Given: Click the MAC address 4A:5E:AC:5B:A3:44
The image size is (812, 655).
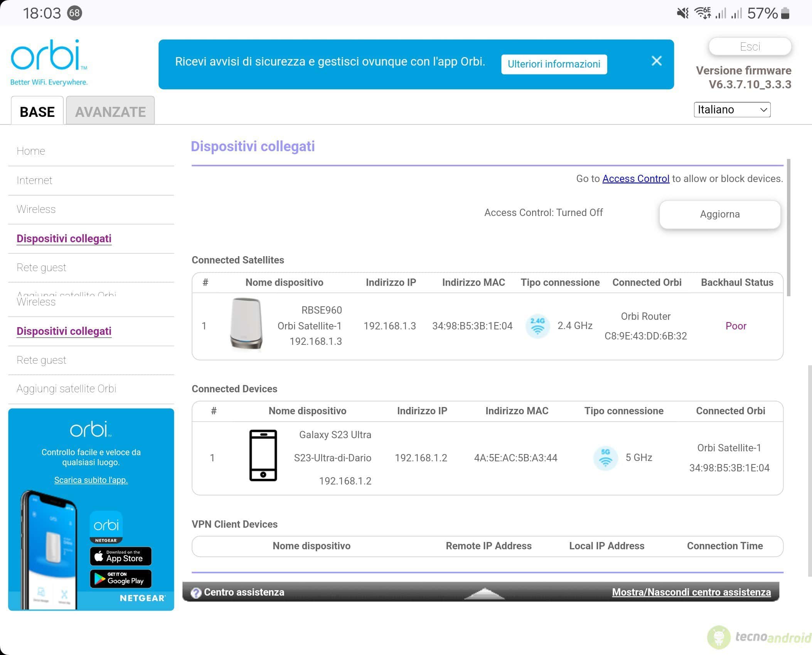Looking at the screenshot, I should click(x=516, y=458).
